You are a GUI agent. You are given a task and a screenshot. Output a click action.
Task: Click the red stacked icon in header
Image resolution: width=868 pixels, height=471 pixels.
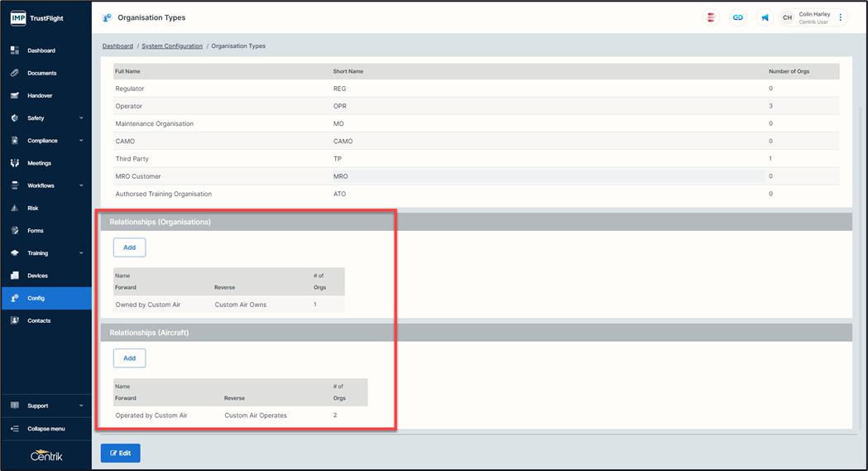click(x=710, y=17)
